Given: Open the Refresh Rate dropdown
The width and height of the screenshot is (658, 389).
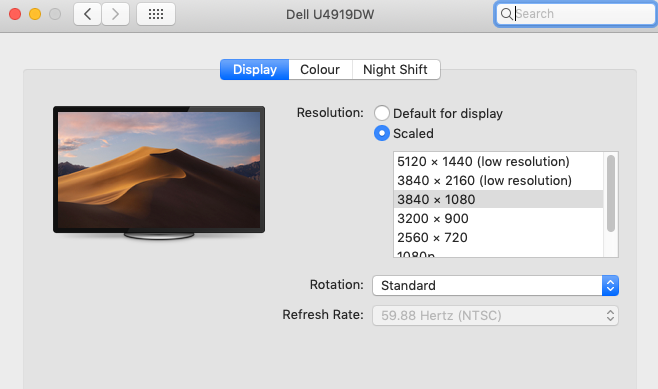Looking at the screenshot, I should 495,315.
